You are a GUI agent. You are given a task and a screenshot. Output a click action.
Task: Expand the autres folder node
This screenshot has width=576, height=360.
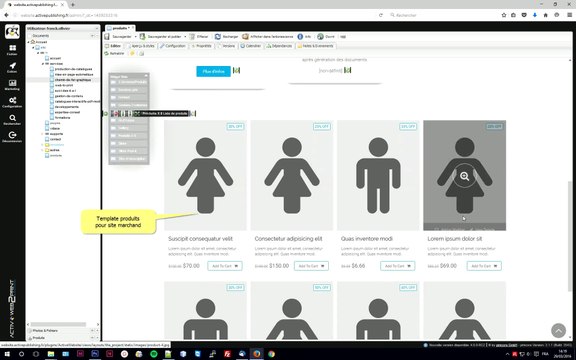[43, 150]
